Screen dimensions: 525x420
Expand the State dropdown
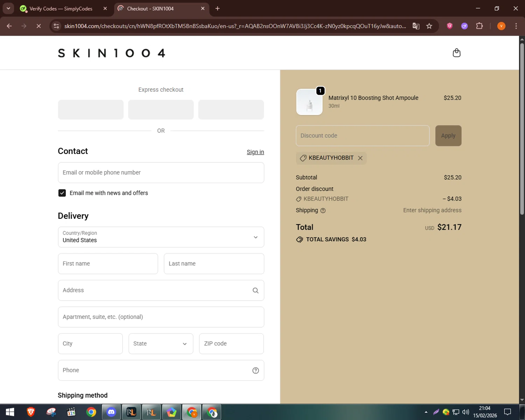pos(161,344)
